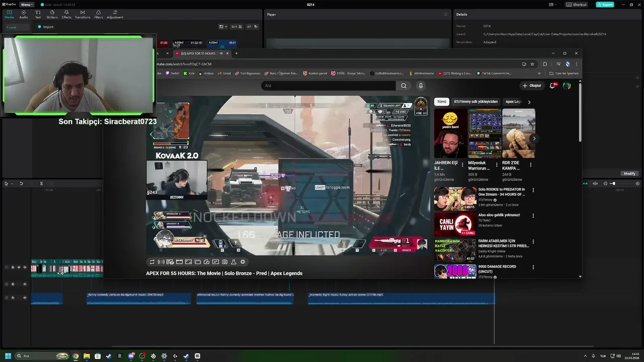Click the settings gear icon under the player
This screenshot has width=644, height=362.
pyautogui.click(x=243, y=262)
